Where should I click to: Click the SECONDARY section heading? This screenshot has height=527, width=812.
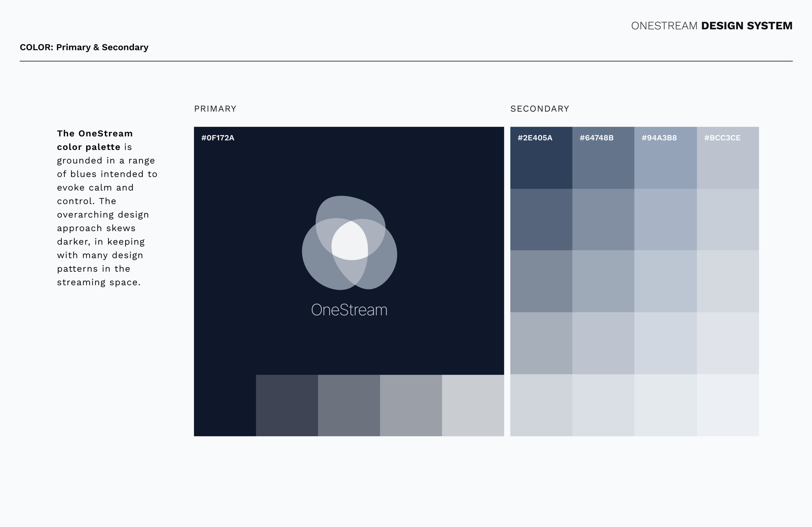539,109
